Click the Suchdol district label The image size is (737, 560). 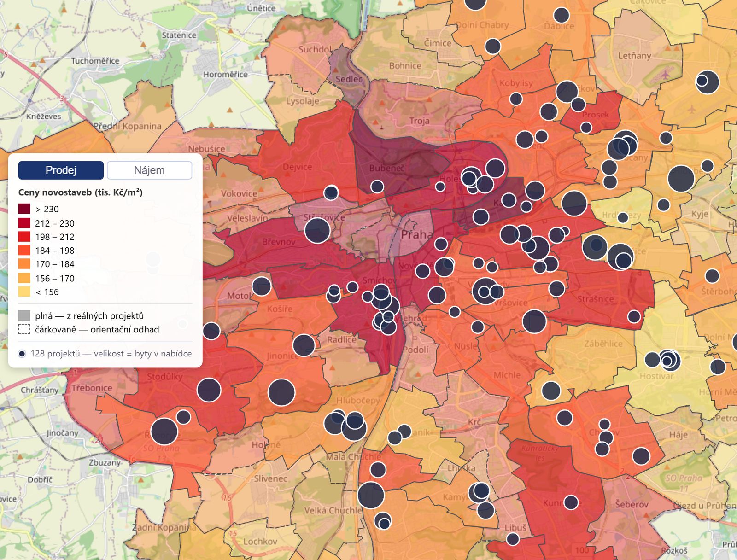pyautogui.click(x=315, y=49)
